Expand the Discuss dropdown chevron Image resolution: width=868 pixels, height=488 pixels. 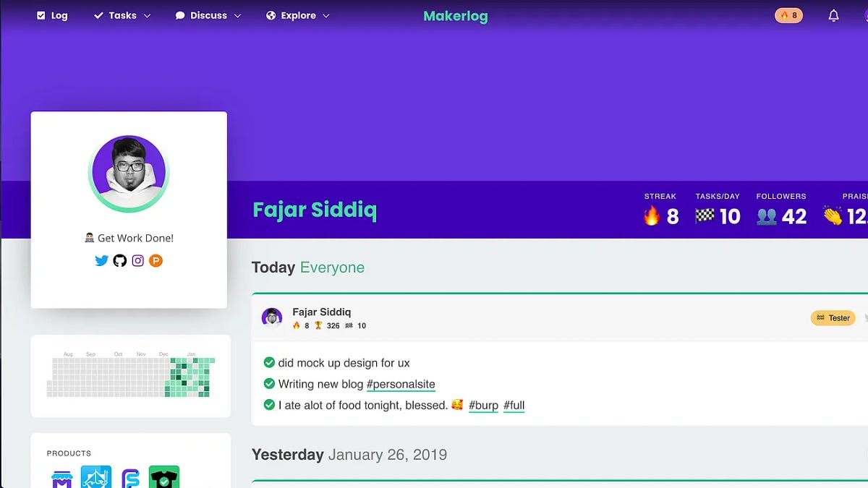[237, 16]
